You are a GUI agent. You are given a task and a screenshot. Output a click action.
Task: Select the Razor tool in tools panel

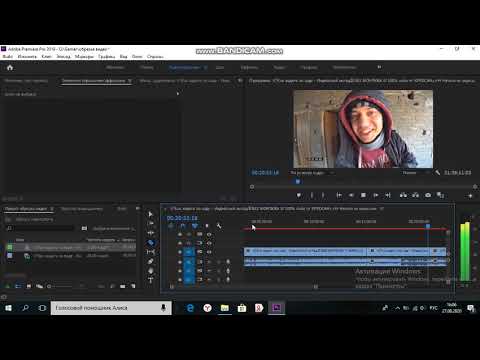pyautogui.click(x=151, y=242)
